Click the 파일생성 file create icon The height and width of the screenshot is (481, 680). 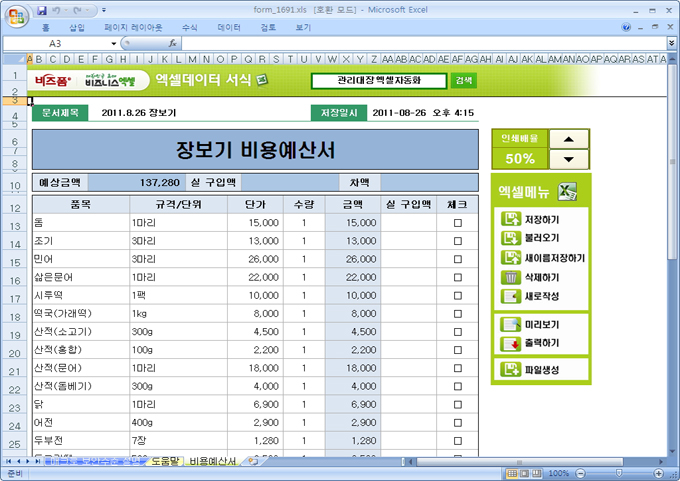click(x=511, y=371)
